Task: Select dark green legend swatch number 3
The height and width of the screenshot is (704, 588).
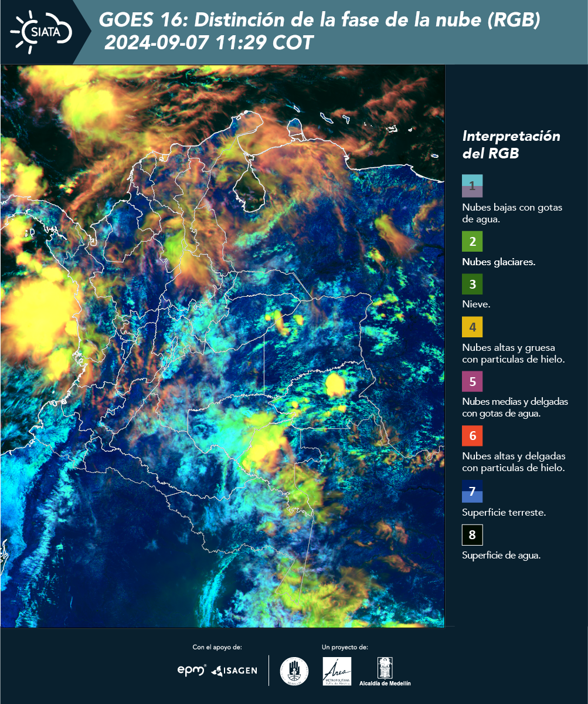Action: 472,285
